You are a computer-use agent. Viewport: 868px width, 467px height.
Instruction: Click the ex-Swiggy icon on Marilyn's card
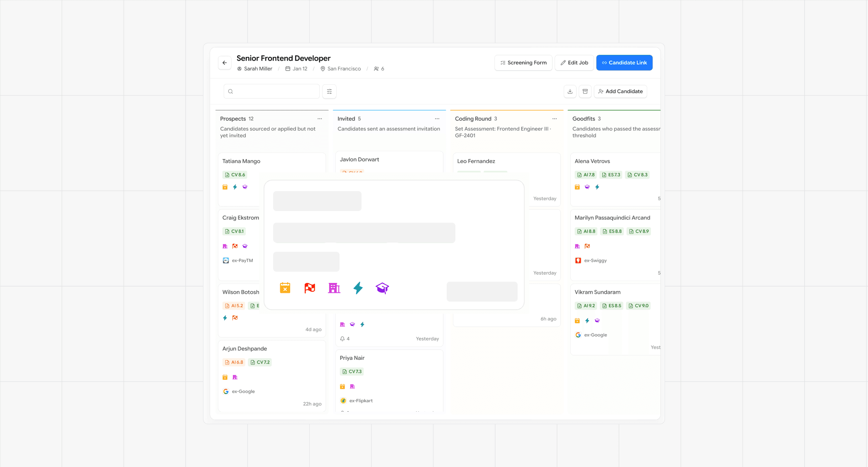coord(577,261)
